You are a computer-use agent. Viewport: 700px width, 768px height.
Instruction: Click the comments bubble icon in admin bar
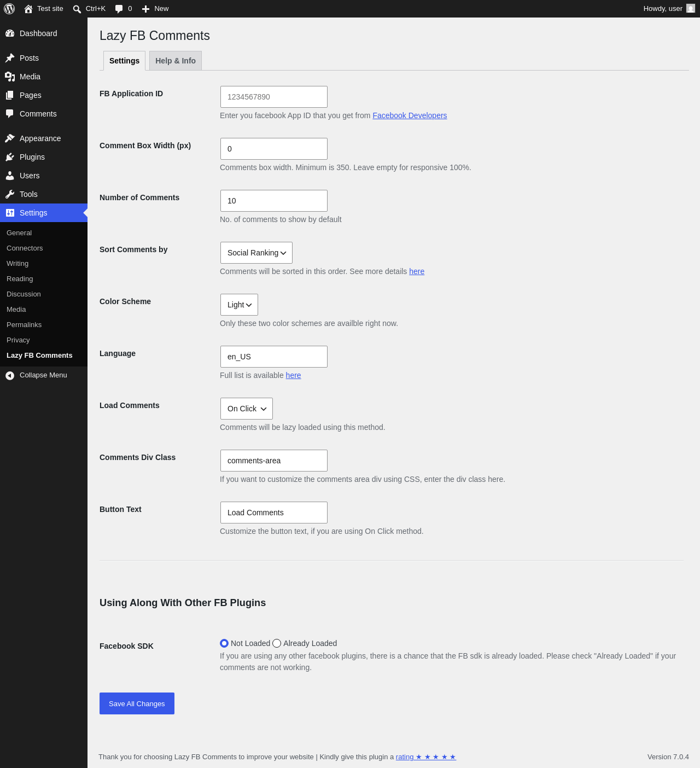point(119,9)
